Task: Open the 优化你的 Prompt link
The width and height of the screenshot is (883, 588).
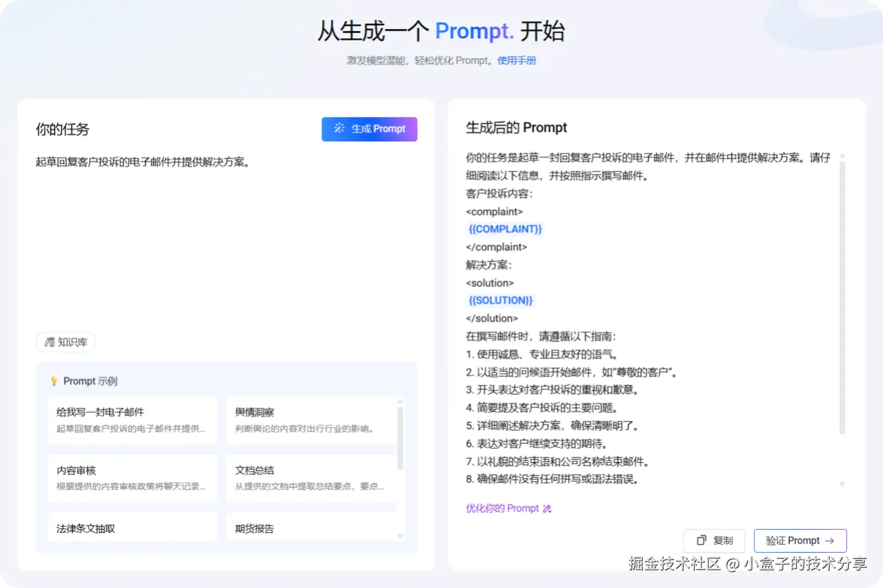Action: (502, 508)
